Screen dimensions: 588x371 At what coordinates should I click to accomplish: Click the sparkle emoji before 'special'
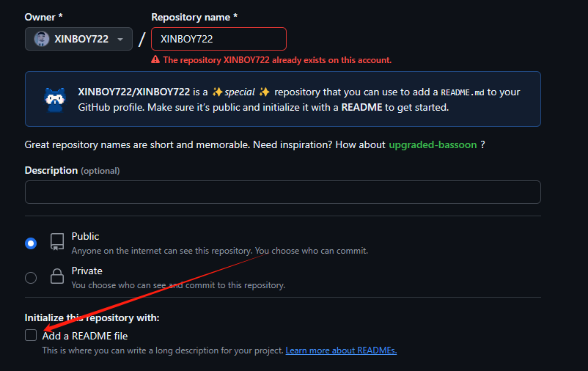217,92
